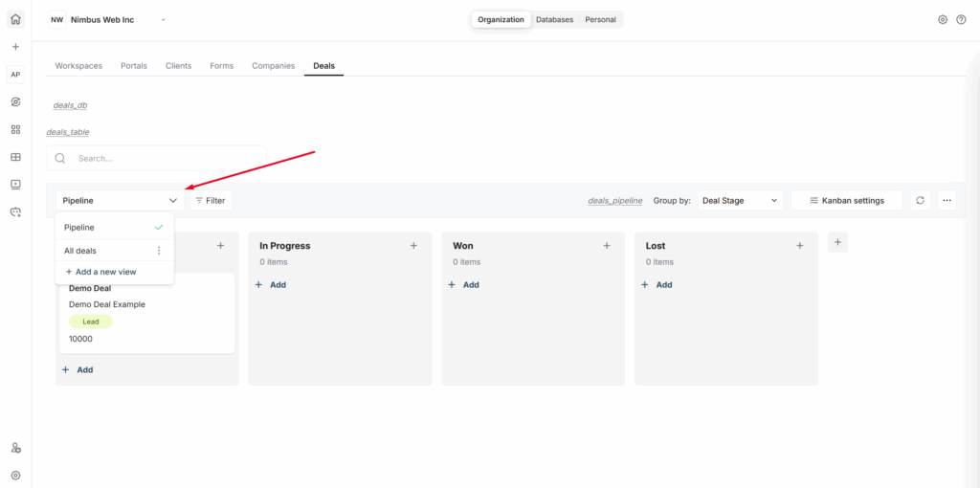
Task: Switch to the Personal toggle option
Action: coord(600,19)
